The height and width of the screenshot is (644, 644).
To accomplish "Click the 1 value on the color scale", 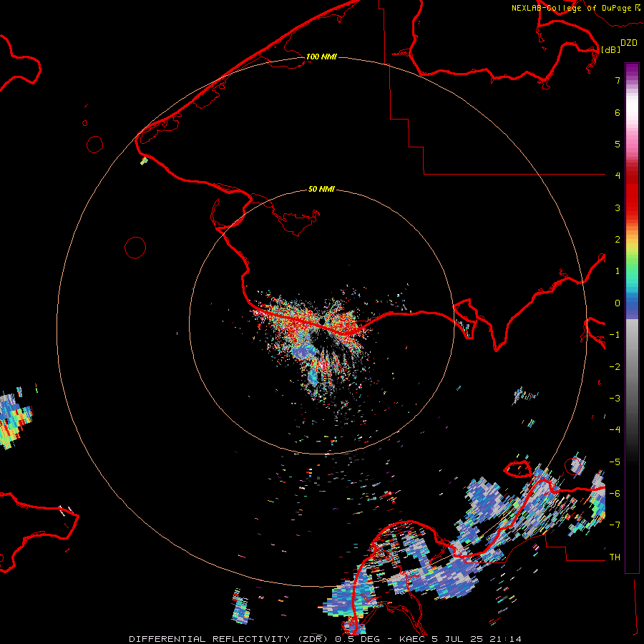I will point(618,271).
